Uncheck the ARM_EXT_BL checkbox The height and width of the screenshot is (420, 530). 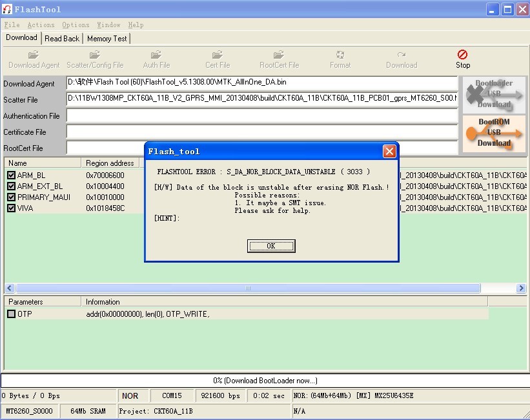12,186
